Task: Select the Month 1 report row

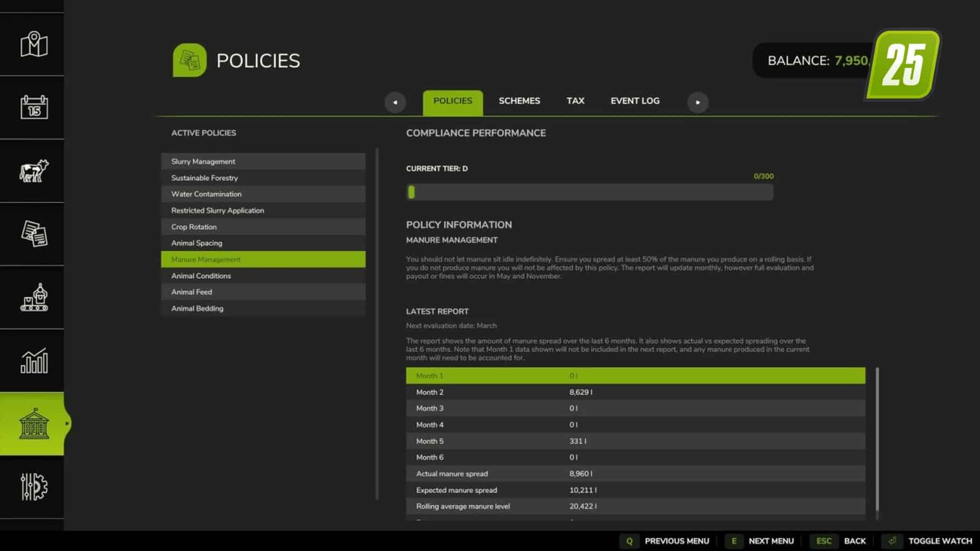Action: [x=635, y=376]
